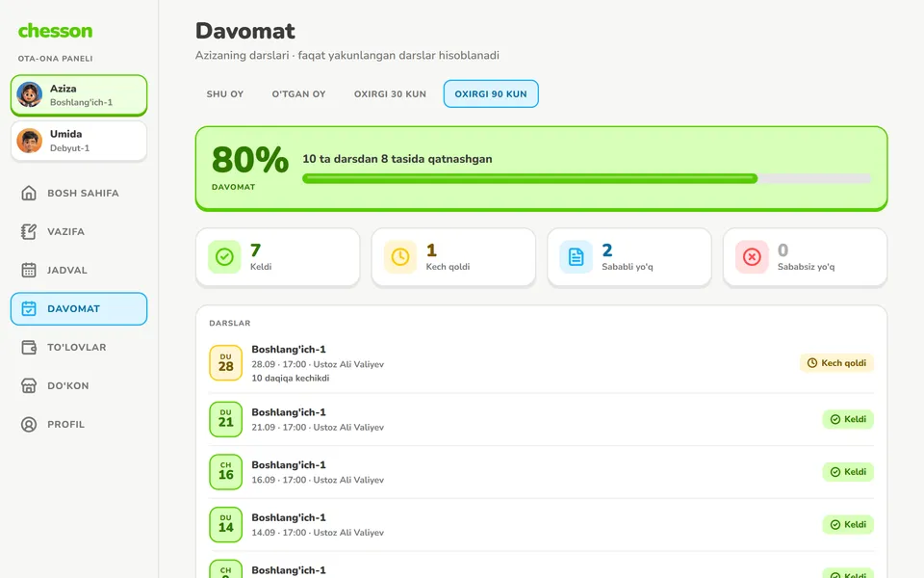
Task: Switch to the Oxirgi 30 kun tab
Action: 390,93
